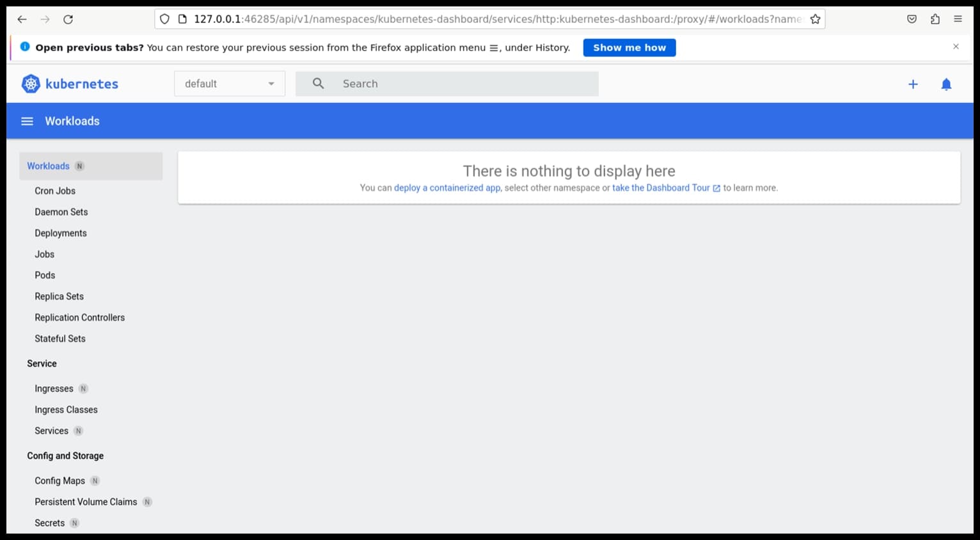
Task: Bookmark this page with the star icon
Action: (x=816, y=19)
